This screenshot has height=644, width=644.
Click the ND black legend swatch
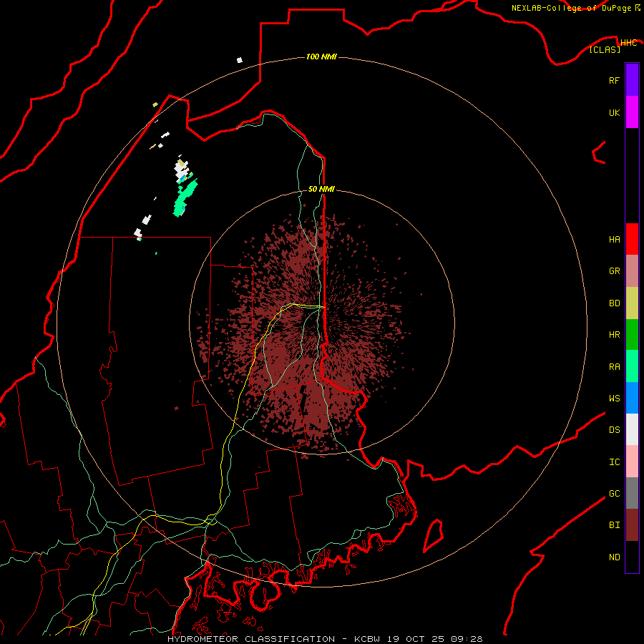(632, 557)
